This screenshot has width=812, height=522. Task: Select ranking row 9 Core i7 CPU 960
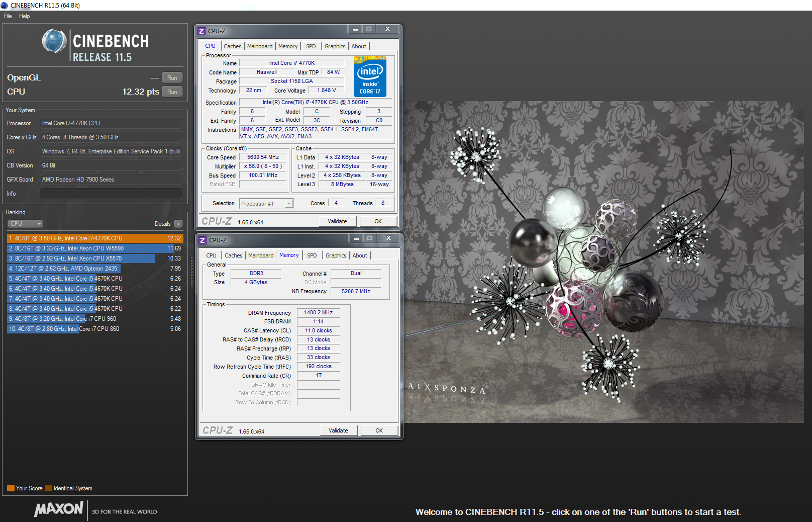(95, 319)
